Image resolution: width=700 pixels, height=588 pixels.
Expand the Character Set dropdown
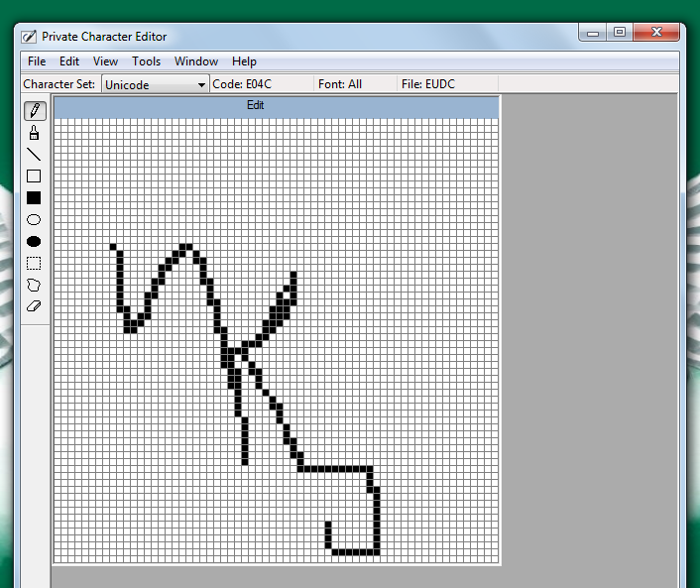click(x=202, y=85)
